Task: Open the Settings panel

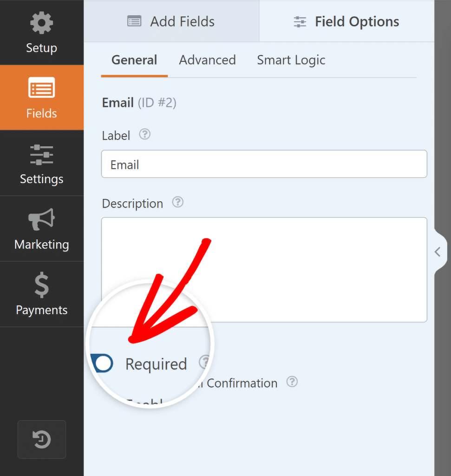Action: (41, 163)
